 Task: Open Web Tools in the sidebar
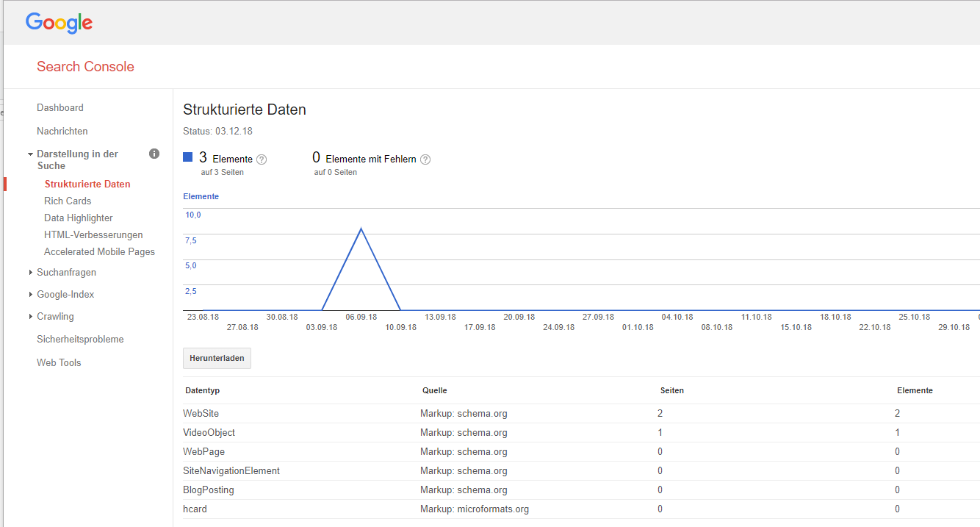point(59,362)
